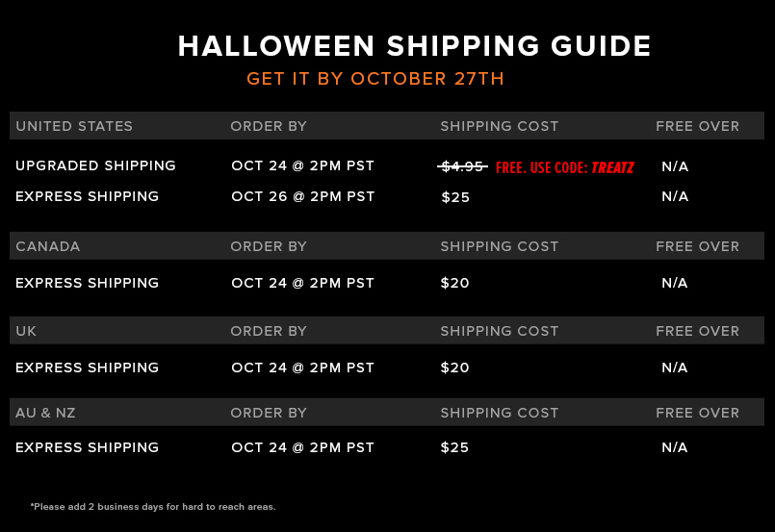Image resolution: width=775 pixels, height=532 pixels.
Task: Click the Free Over header in UK row
Action: tap(697, 331)
